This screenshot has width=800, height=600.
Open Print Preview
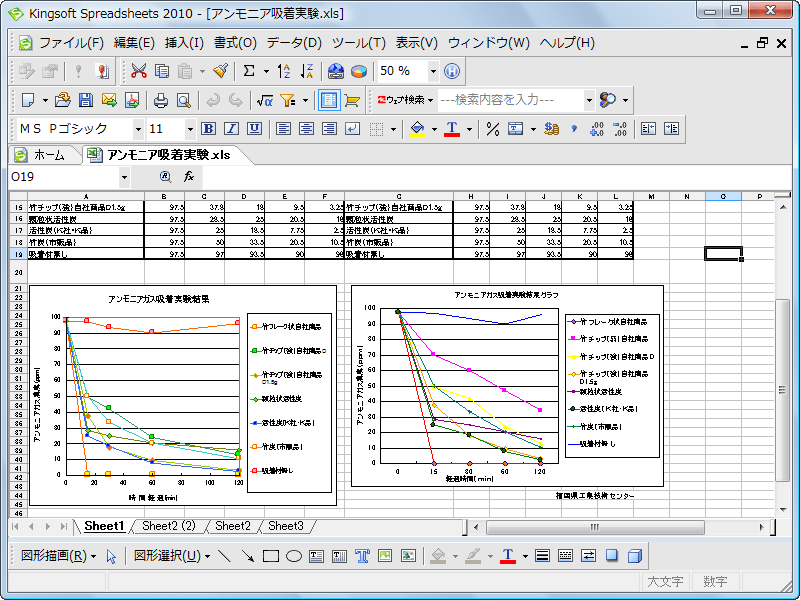184,100
